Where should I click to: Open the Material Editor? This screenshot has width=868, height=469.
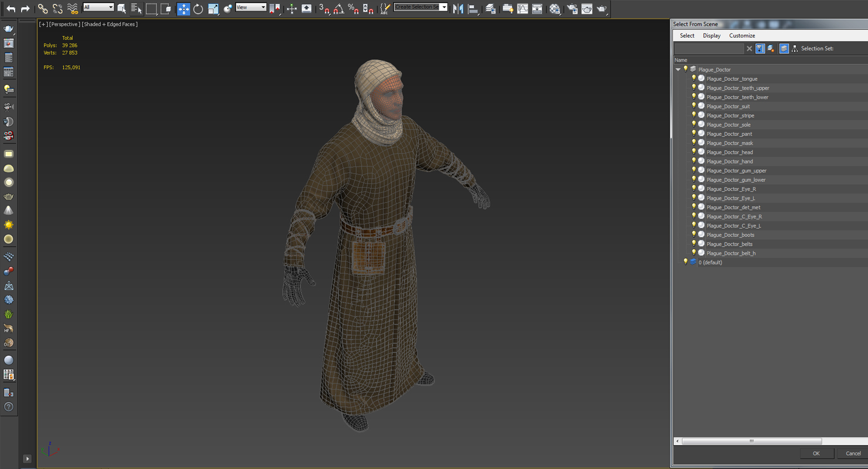[x=555, y=8]
